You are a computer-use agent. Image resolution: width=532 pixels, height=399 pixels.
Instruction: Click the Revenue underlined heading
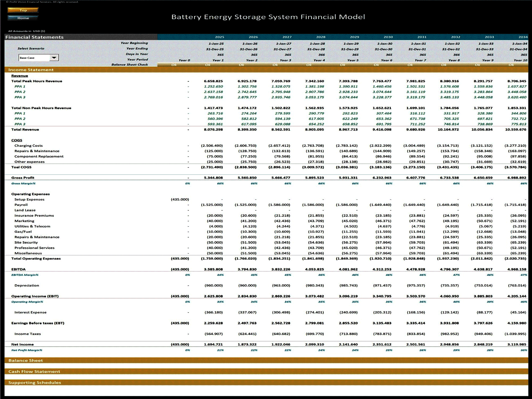pyautogui.click(x=19, y=76)
